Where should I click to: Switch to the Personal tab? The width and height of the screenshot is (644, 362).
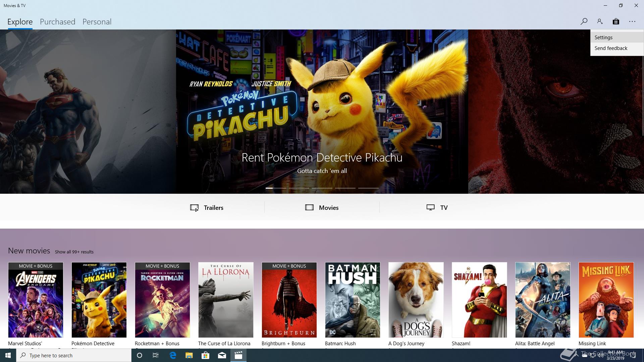(97, 22)
